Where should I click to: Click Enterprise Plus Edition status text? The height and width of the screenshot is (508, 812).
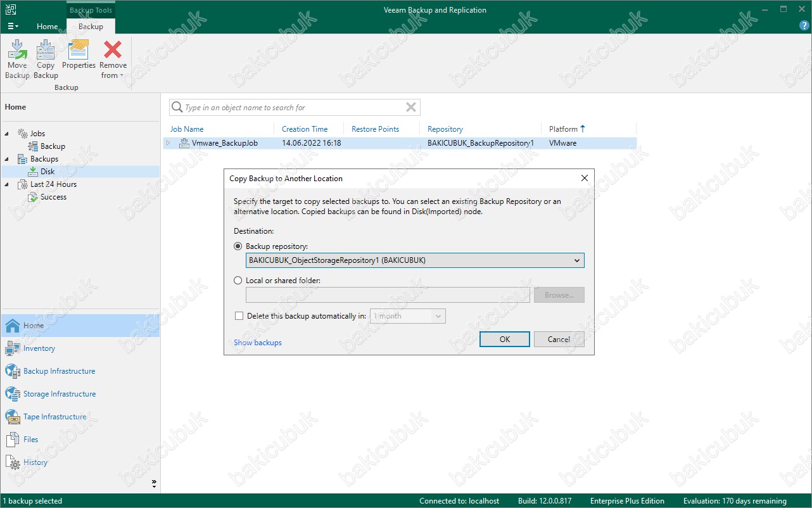tap(627, 501)
